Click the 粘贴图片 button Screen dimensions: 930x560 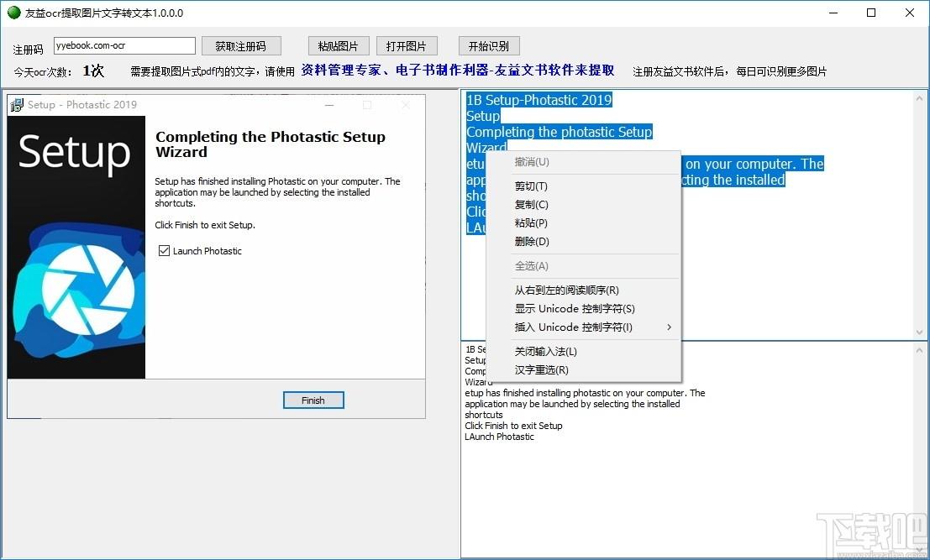pos(339,46)
